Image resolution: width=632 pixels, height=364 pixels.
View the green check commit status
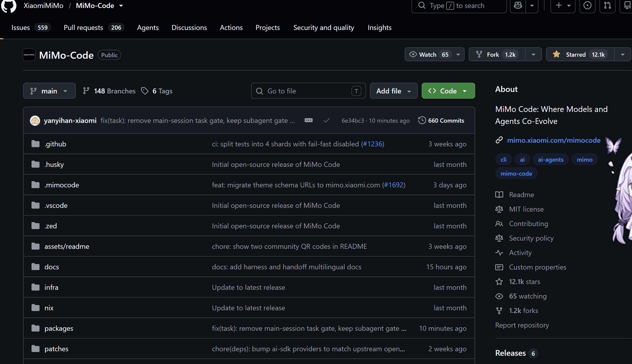(x=327, y=120)
